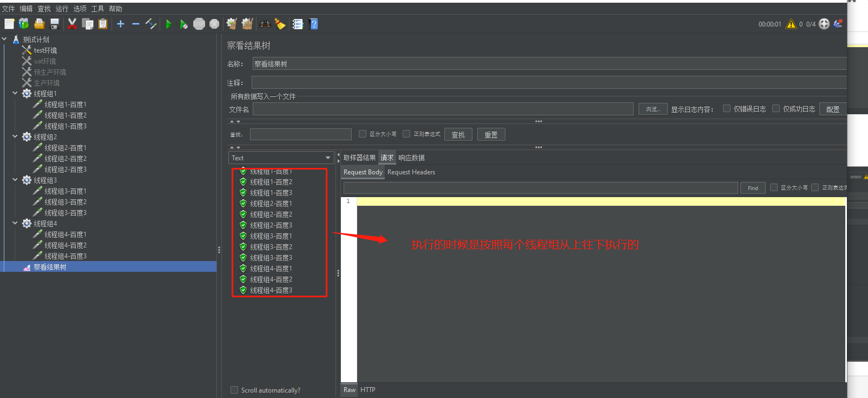This screenshot has height=398, width=868.
Task: Select 线程组3-百度2 sampler in plan tree
Action: (x=65, y=202)
